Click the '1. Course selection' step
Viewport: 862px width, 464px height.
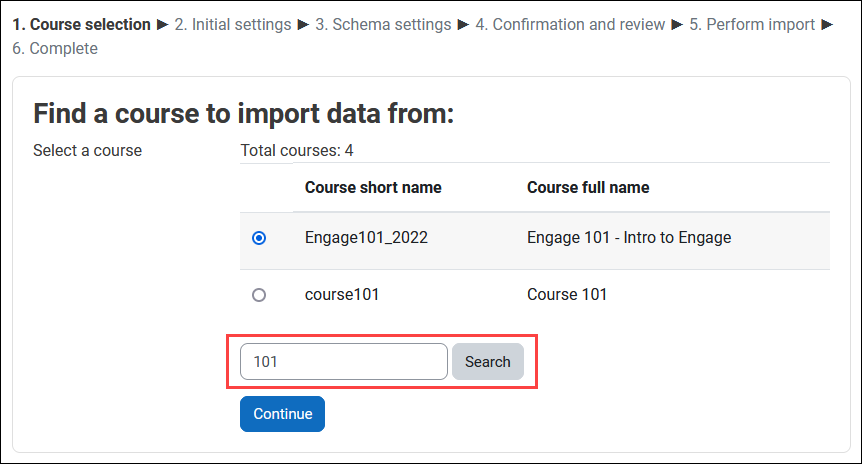(81, 25)
